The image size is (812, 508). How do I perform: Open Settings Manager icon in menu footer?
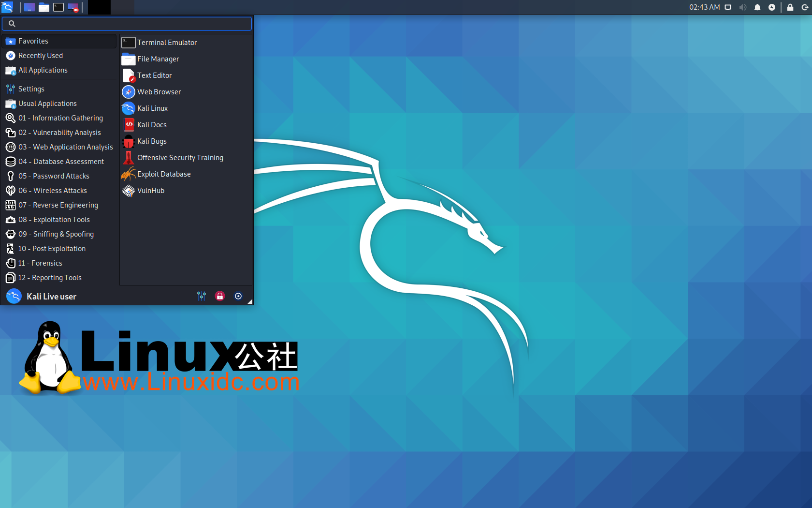[202, 296]
